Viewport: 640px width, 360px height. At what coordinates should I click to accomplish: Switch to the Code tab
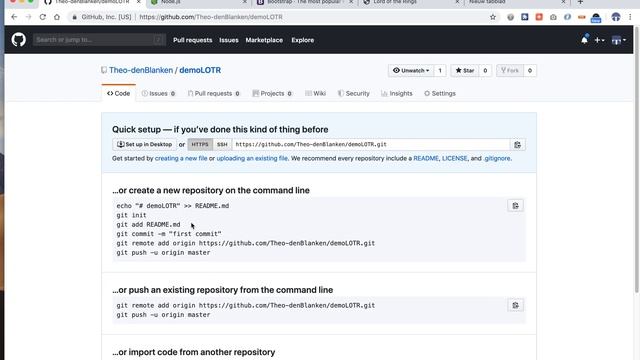118,93
